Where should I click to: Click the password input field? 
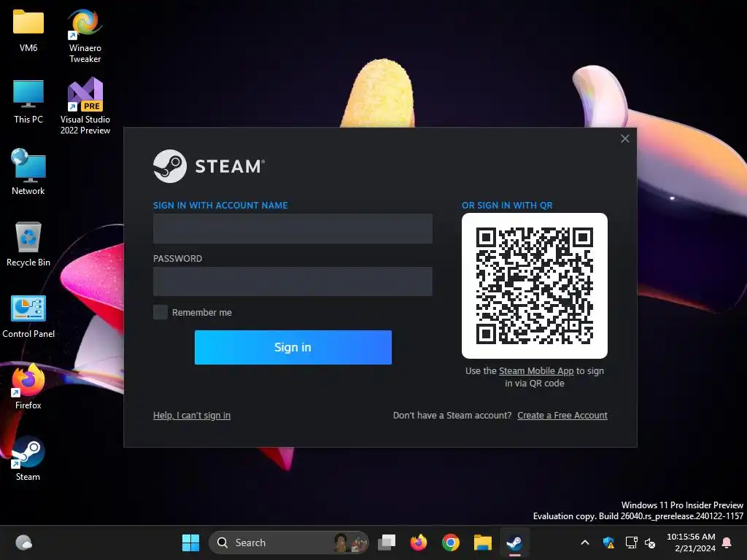[293, 281]
